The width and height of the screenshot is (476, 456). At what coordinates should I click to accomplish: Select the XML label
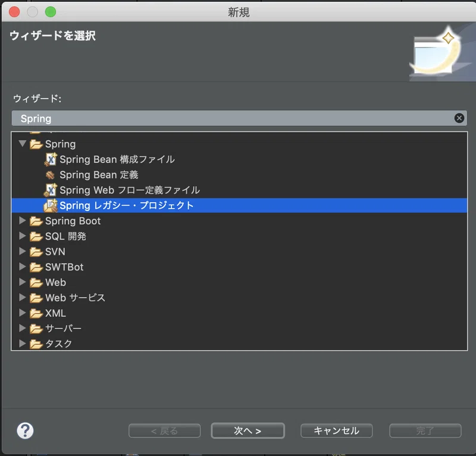coord(55,313)
